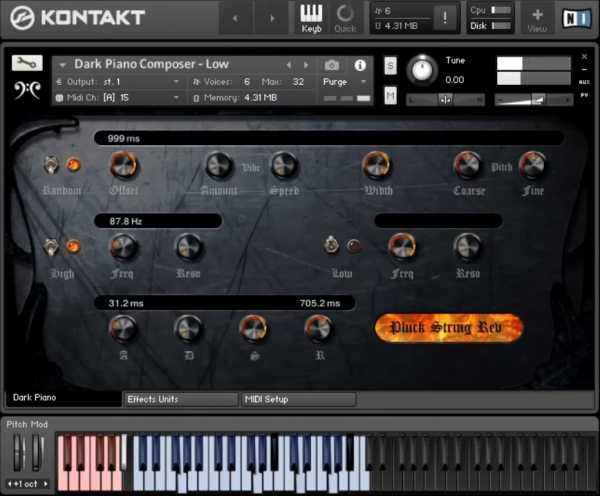Image resolution: width=600 pixels, height=496 pixels.
Task: Click the Width knob
Action: coord(377,165)
